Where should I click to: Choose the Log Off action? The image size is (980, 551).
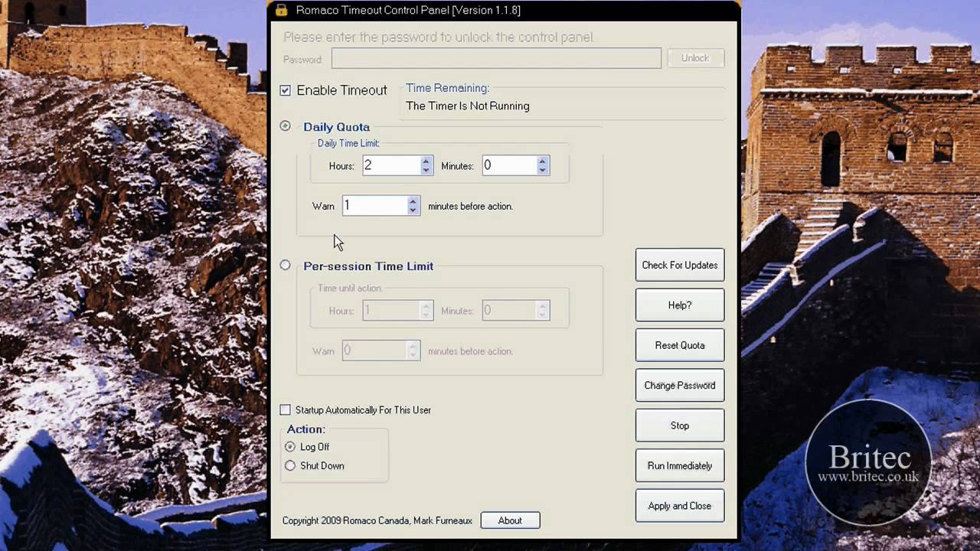(290, 447)
